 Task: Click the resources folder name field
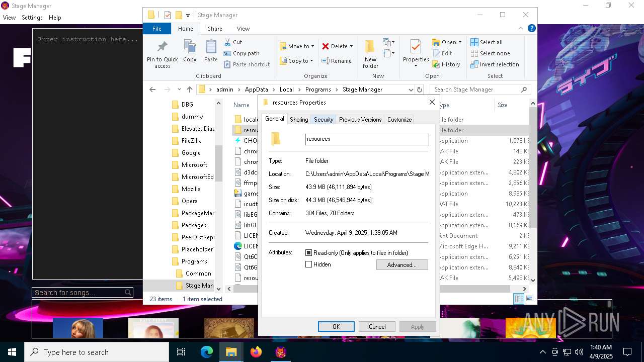[367, 139]
